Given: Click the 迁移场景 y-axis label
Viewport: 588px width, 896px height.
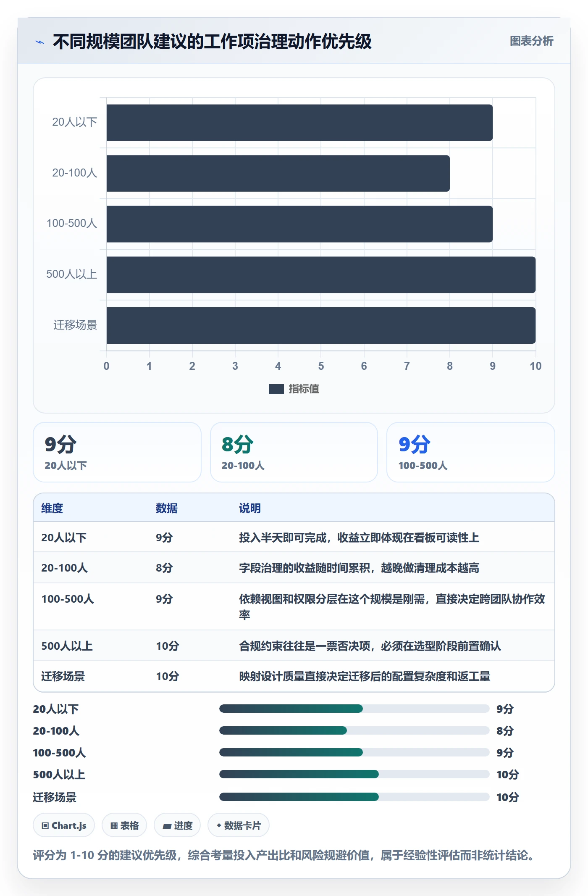Looking at the screenshot, I should tap(75, 325).
